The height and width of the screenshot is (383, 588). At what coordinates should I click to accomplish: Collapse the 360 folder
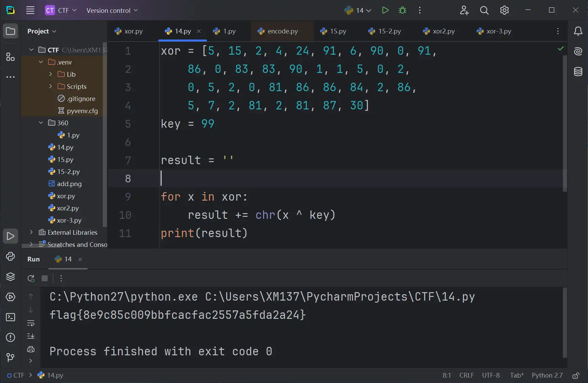(41, 123)
